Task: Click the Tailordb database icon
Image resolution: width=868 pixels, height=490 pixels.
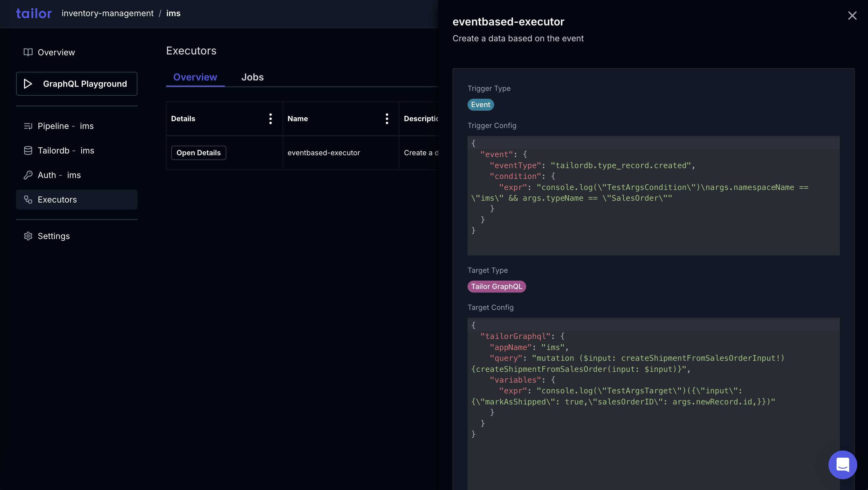Action: 28,150
